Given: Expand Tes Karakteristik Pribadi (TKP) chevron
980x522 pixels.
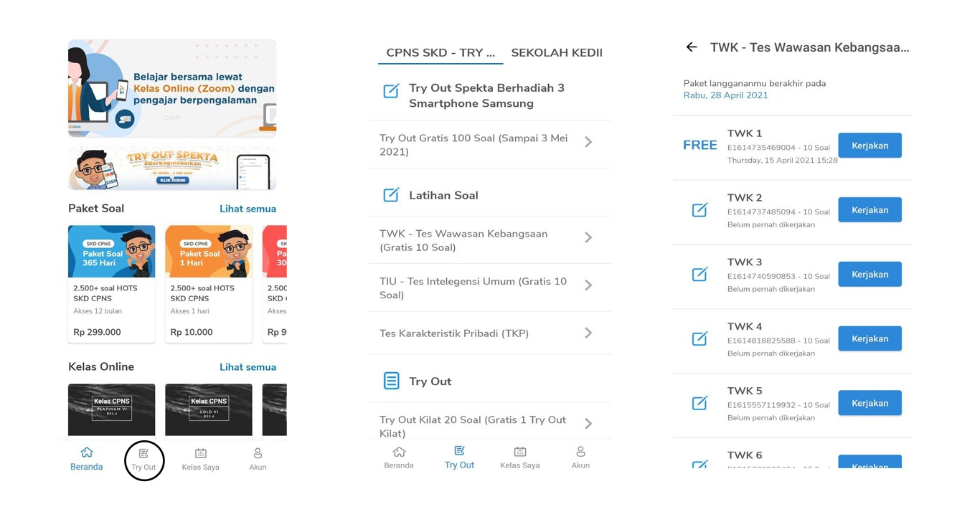Looking at the screenshot, I should pyautogui.click(x=588, y=333).
